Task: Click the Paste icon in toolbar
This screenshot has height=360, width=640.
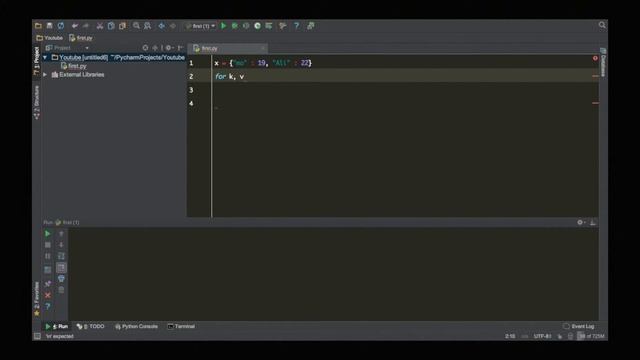Action: 122,26
